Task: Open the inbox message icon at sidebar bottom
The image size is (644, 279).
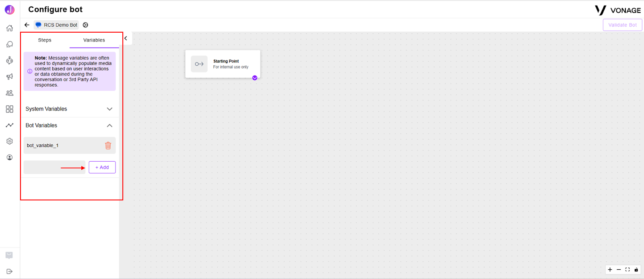Action: point(9,255)
